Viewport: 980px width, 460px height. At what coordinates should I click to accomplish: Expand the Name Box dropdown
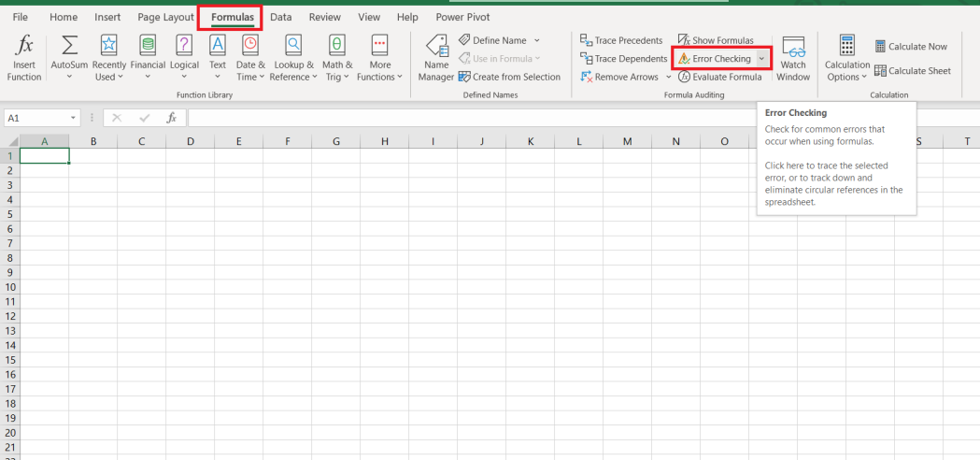[74, 118]
